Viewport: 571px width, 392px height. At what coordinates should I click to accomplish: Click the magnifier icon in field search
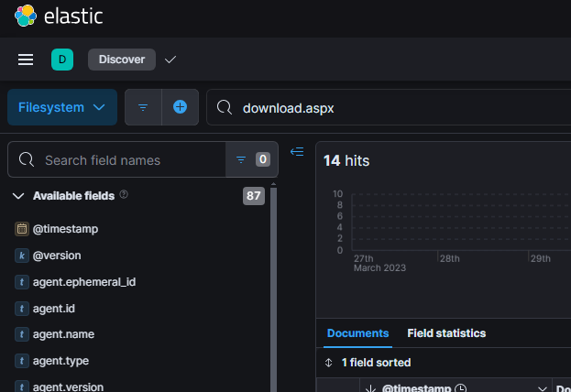tap(27, 159)
